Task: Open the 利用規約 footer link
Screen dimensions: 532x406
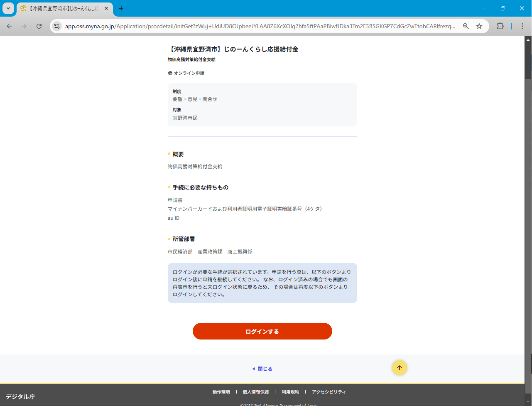Action: [x=290, y=392]
